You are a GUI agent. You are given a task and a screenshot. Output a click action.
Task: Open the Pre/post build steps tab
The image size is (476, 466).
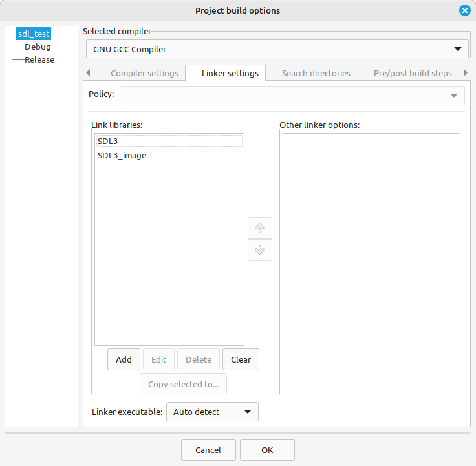point(412,73)
